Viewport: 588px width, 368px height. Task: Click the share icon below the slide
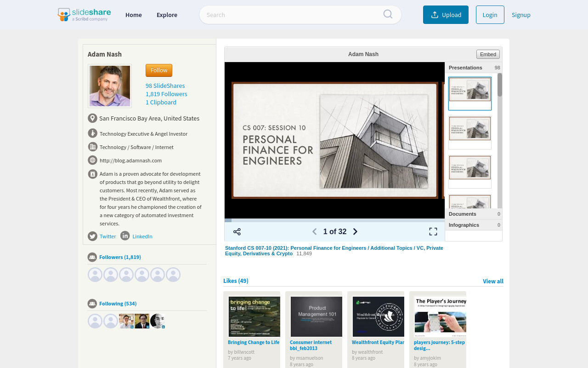click(237, 232)
